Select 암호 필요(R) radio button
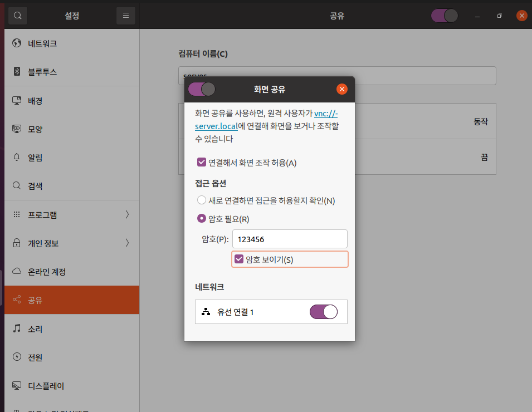The image size is (532, 412). pyautogui.click(x=202, y=218)
